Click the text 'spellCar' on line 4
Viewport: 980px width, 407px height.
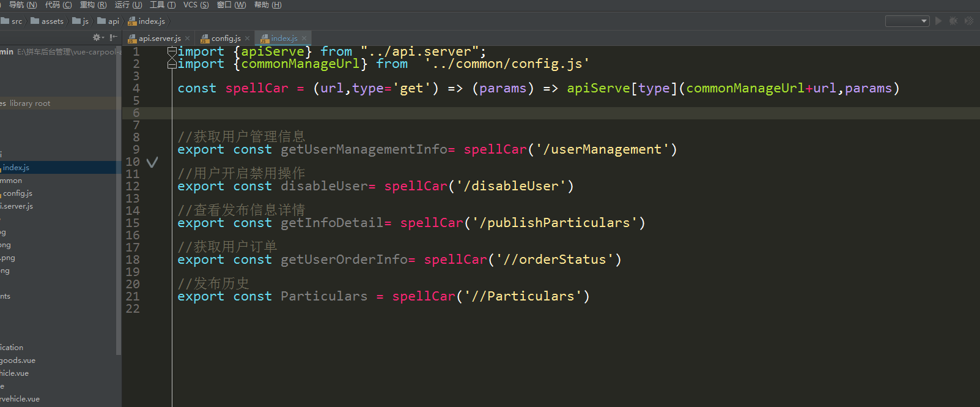(257, 88)
